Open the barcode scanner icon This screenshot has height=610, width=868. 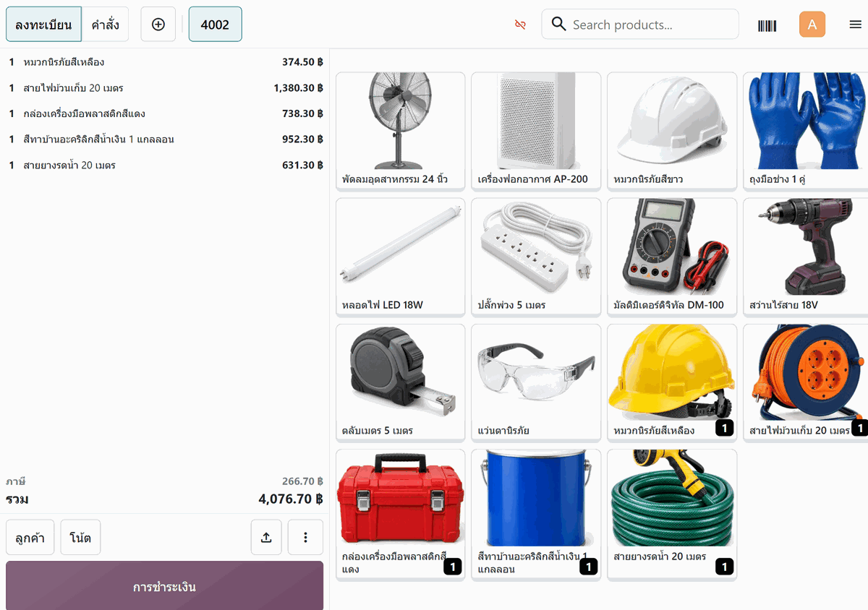(x=767, y=25)
